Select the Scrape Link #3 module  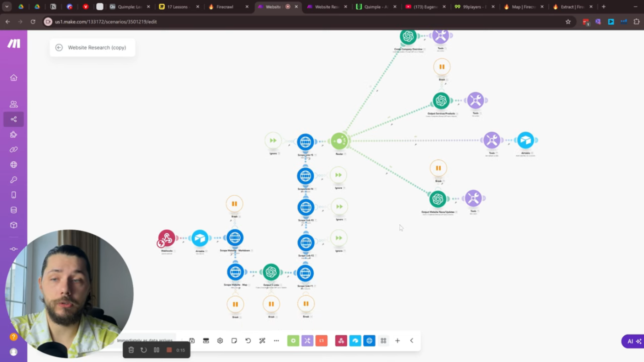pyautogui.click(x=306, y=207)
